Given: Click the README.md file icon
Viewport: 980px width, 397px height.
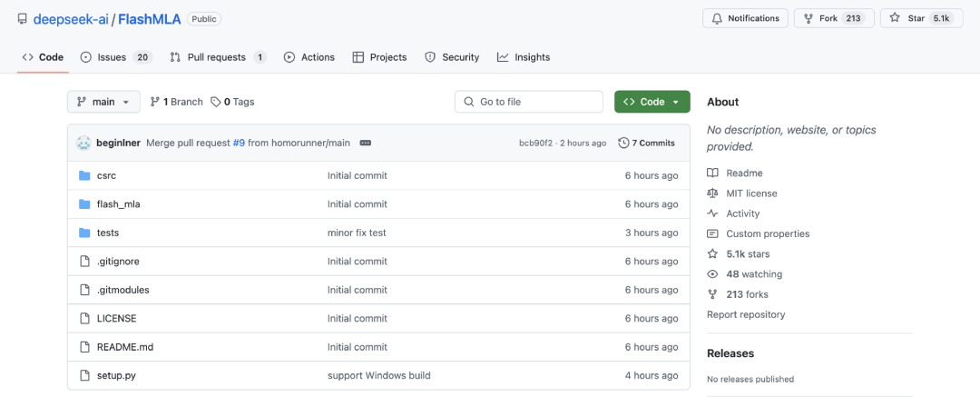Looking at the screenshot, I should (85, 347).
